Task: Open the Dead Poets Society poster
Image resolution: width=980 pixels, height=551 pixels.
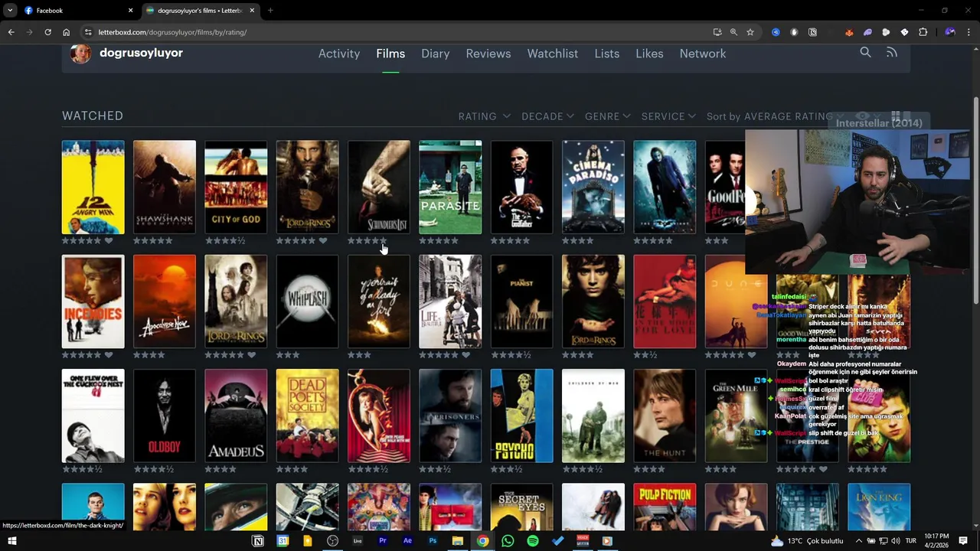Action: coord(307,416)
